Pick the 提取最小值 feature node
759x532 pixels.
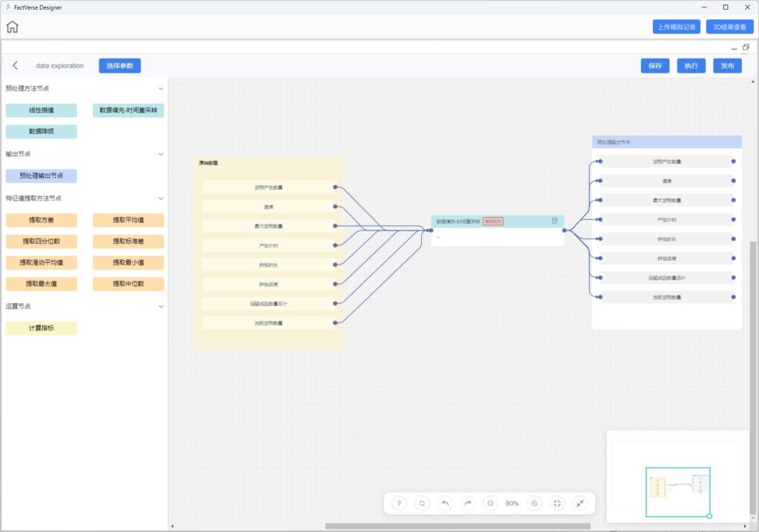pyautogui.click(x=128, y=262)
